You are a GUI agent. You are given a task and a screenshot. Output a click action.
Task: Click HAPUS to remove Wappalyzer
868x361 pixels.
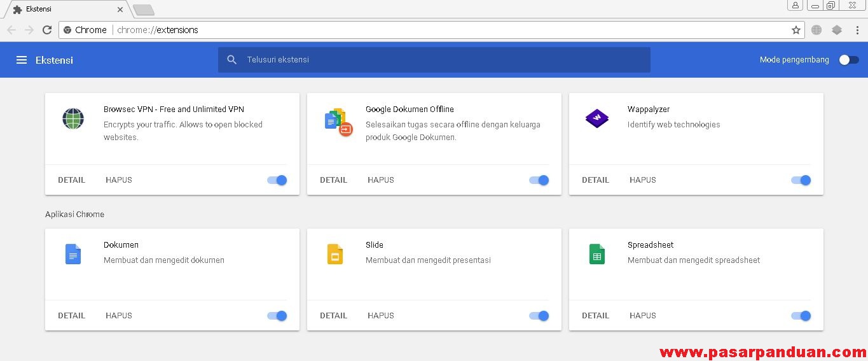642,180
